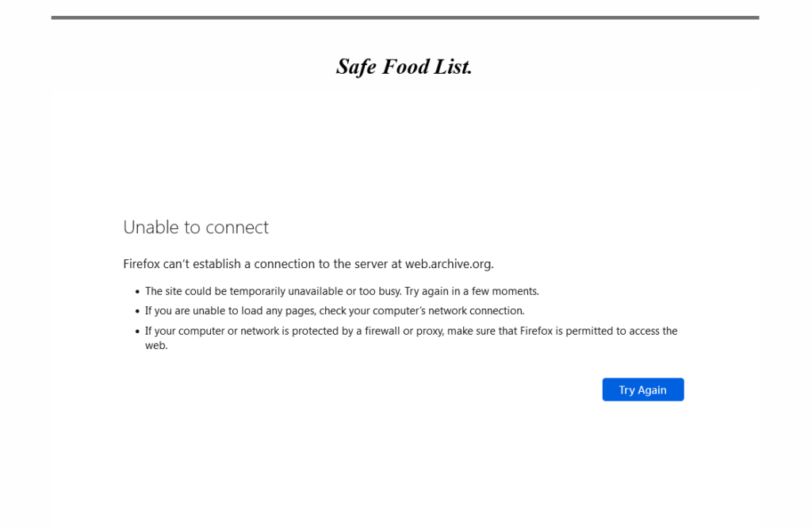
Task: Click "web.archive.org" in the error message
Action: 448,264
